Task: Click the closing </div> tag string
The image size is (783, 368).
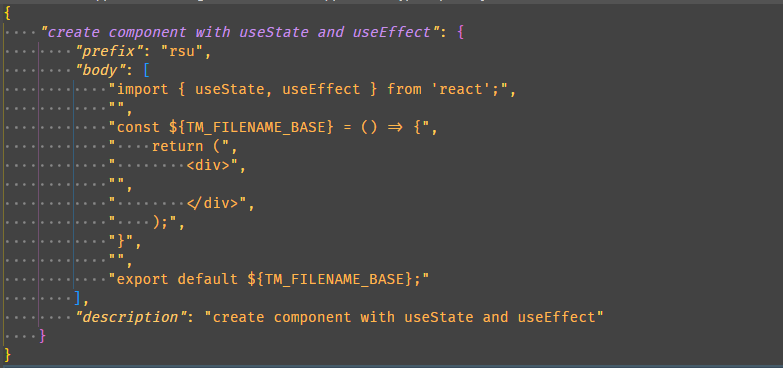Action: [182, 204]
